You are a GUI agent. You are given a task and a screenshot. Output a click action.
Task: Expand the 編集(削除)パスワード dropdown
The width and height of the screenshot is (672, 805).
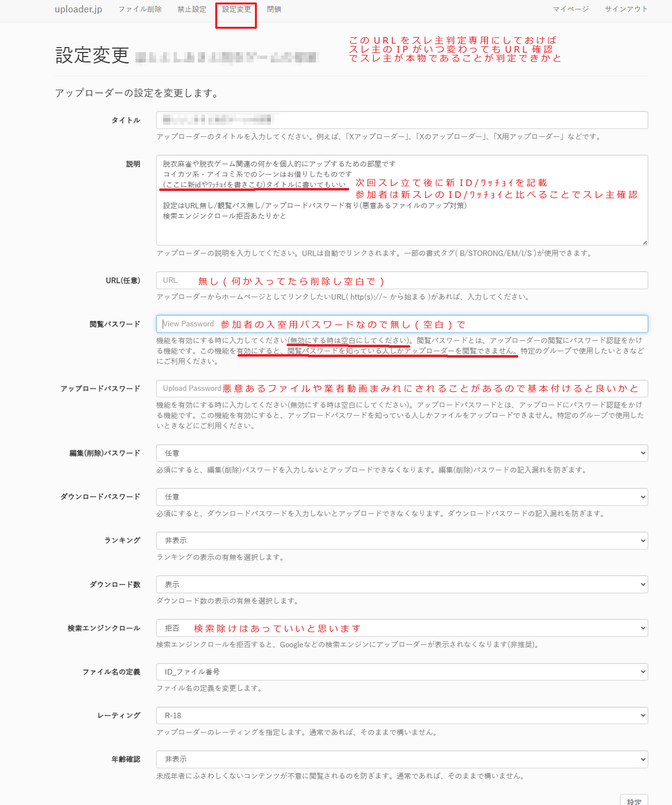click(402, 453)
